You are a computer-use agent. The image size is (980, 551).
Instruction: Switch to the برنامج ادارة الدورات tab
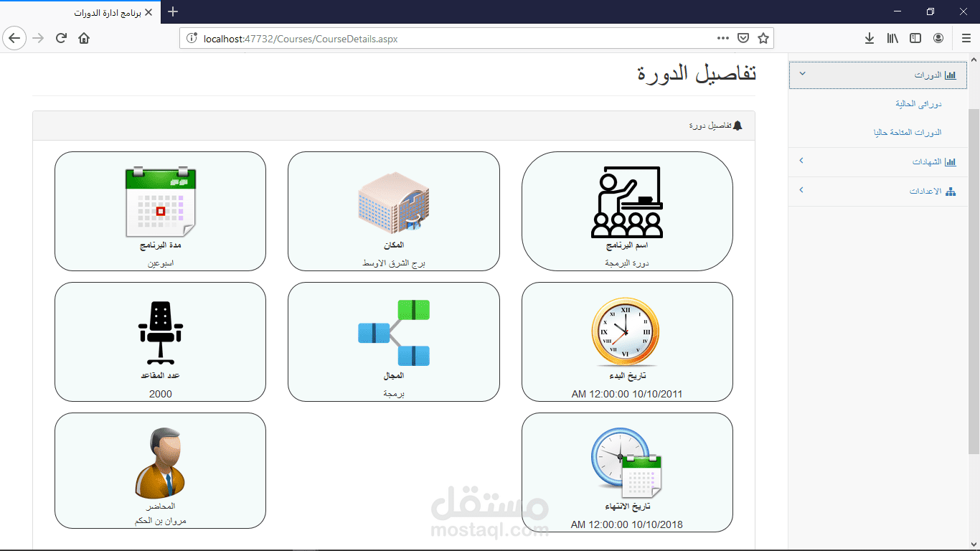click(x=108, y=11)
